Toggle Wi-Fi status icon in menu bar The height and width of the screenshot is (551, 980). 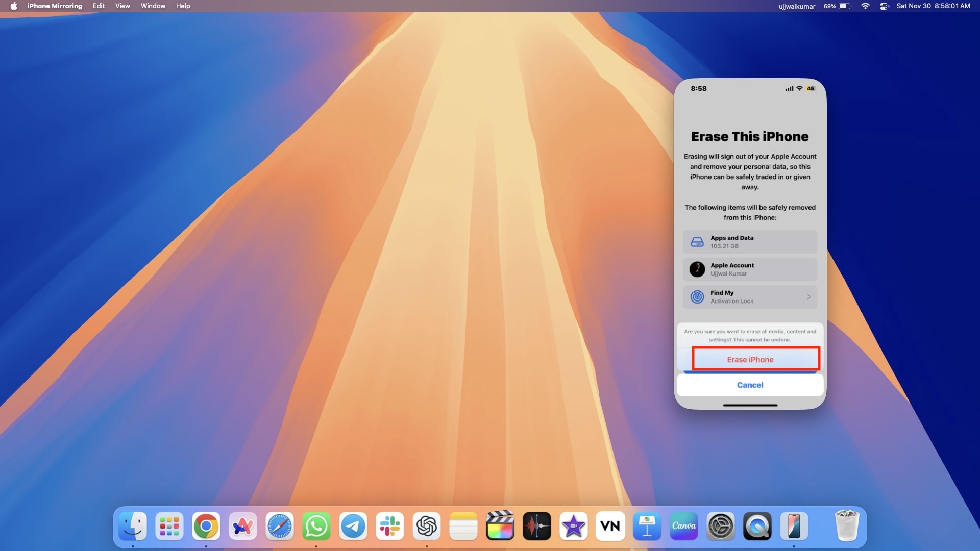[x=867, y=6]
